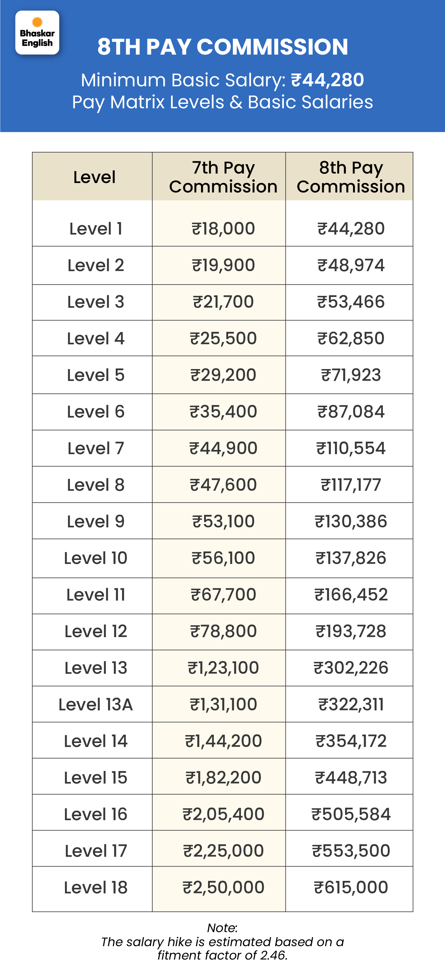Click the Bhaskar English logo
Screen dimensions: 445x980
pos(37,33)
